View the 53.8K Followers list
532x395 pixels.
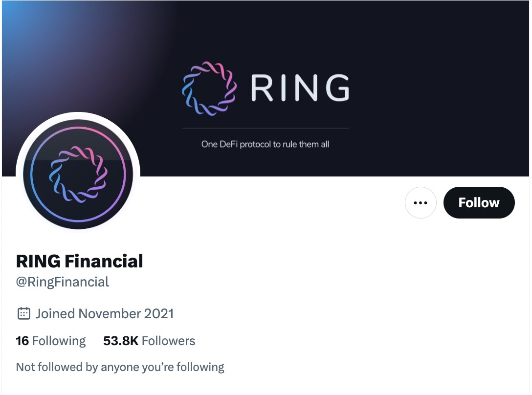click(x=149, y=341)
